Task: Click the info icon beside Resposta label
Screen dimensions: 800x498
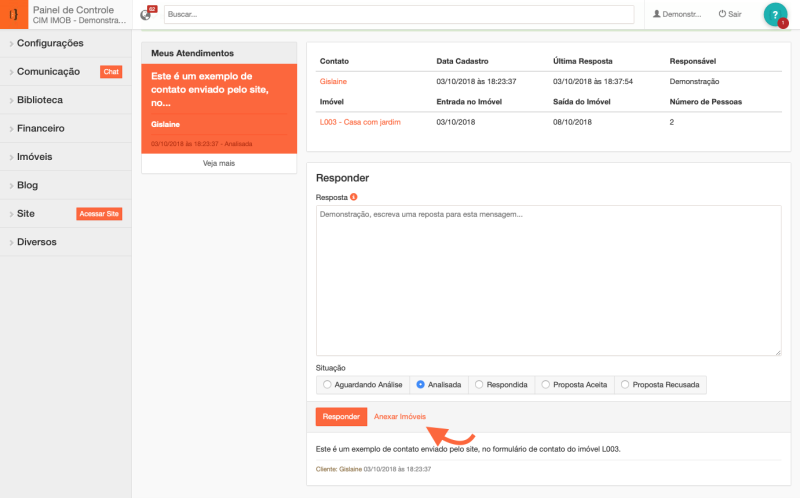Action: (354, 197)
